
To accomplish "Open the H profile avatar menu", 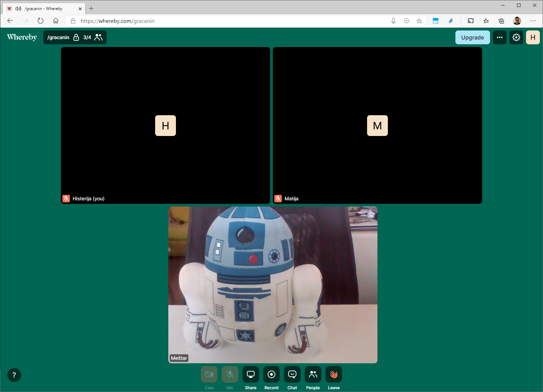I will pyautogui.click(x=533, y=37).
